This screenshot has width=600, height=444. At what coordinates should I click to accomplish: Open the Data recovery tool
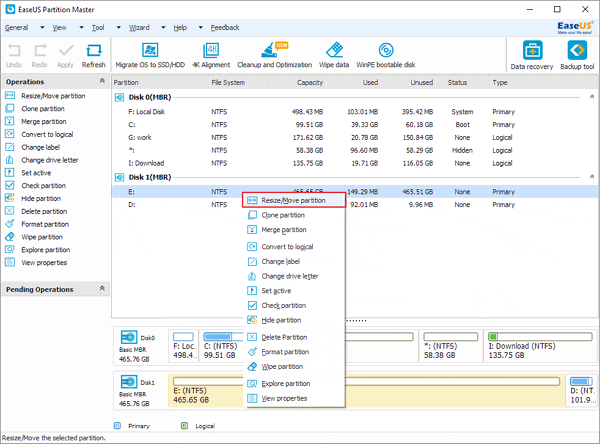coord(532,56)
